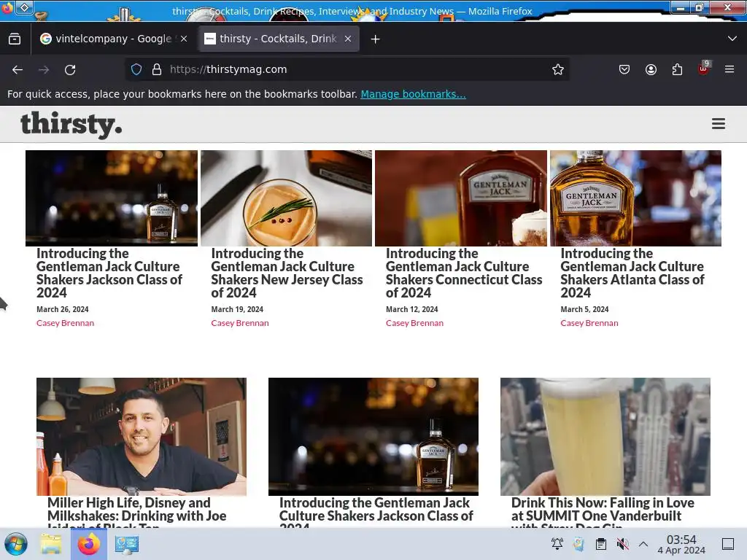Click the thirsty. site logo

pyautogui.click(x=71, y=125)
